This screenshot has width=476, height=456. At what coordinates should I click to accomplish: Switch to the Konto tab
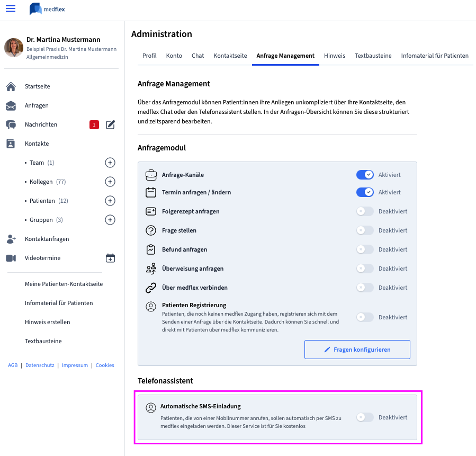174,56
